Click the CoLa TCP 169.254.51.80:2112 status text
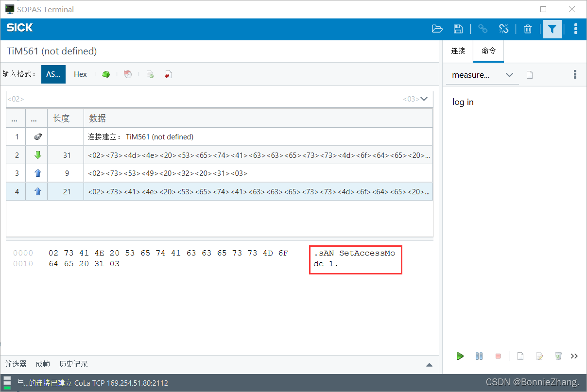The image size is (587, 392). click(121, 383)
